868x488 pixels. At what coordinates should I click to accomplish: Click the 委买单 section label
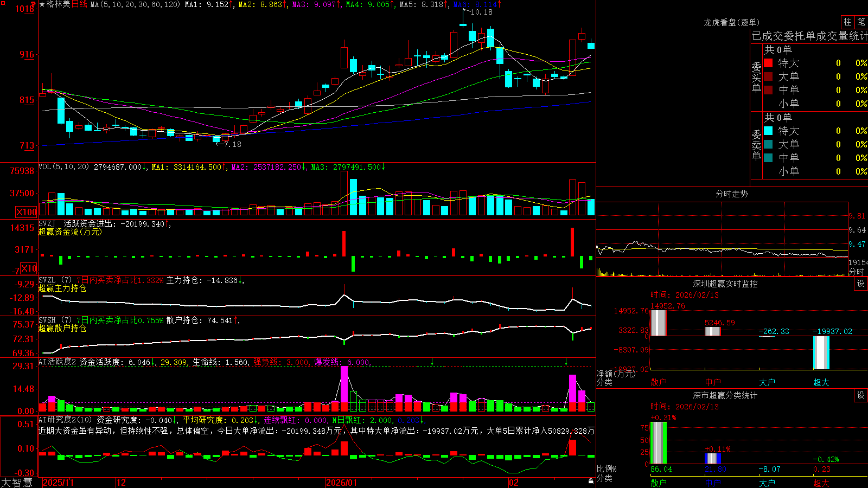pyautogui.click(x=756, y=78)
